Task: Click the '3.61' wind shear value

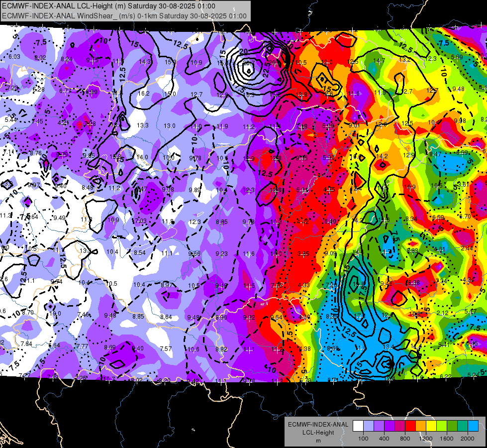Action: click(463, 184)
